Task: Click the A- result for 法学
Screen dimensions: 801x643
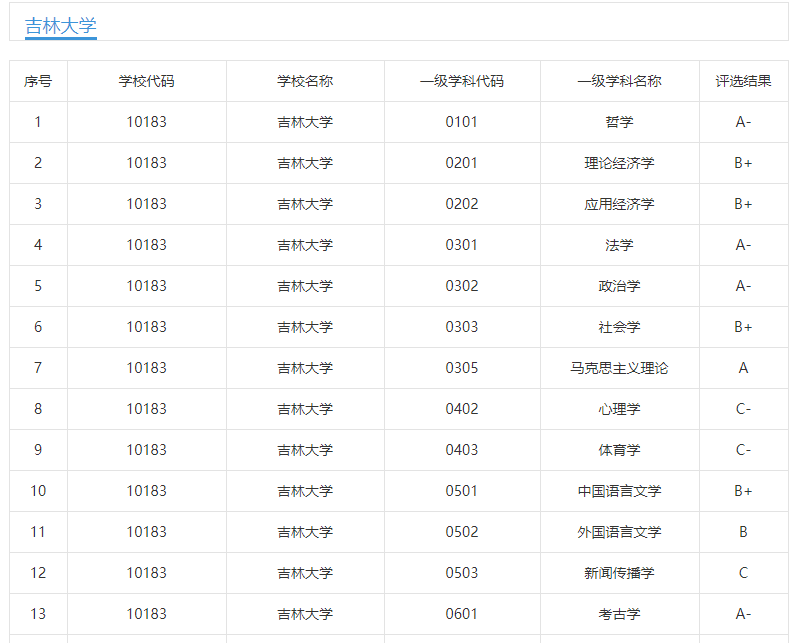Action: tap(743, 245)
